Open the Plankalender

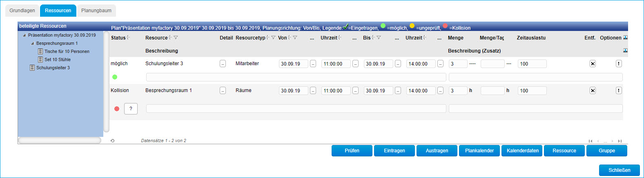(x=479, y=151)
